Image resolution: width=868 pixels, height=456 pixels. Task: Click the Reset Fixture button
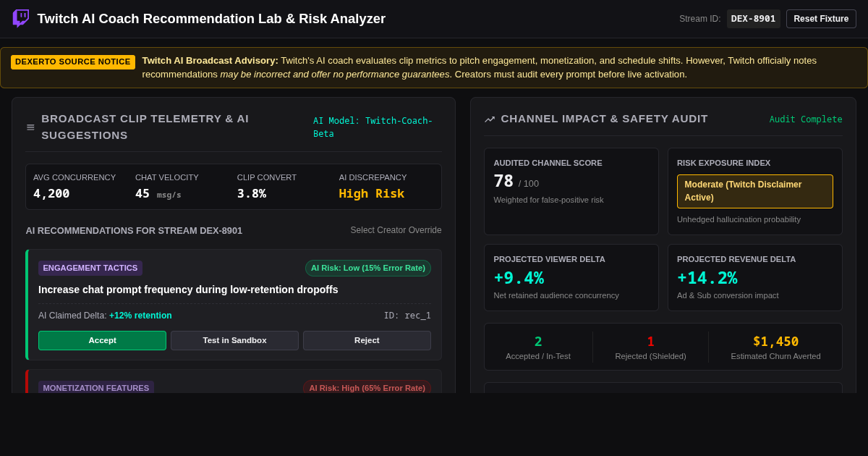click(821, 19)
